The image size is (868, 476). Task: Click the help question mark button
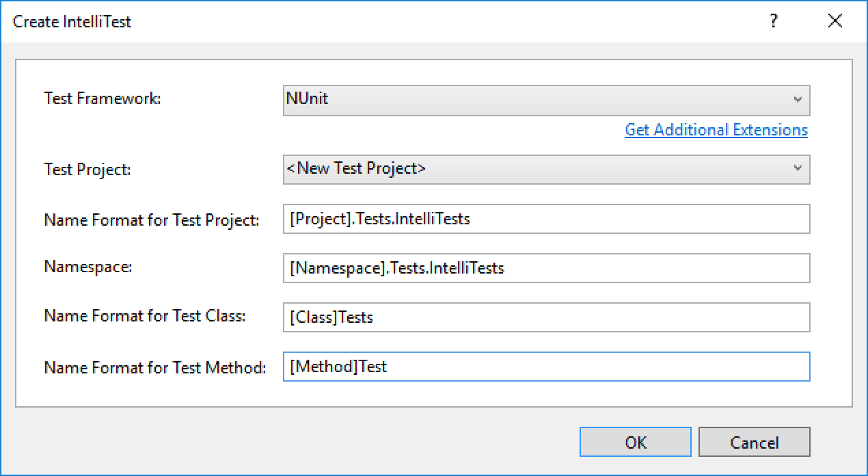point(774,21)
